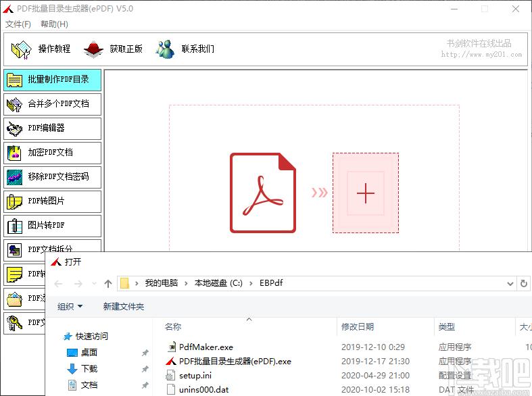
Task: Click 本地磁盘 (C:) in the path
Action: (218, 283)
